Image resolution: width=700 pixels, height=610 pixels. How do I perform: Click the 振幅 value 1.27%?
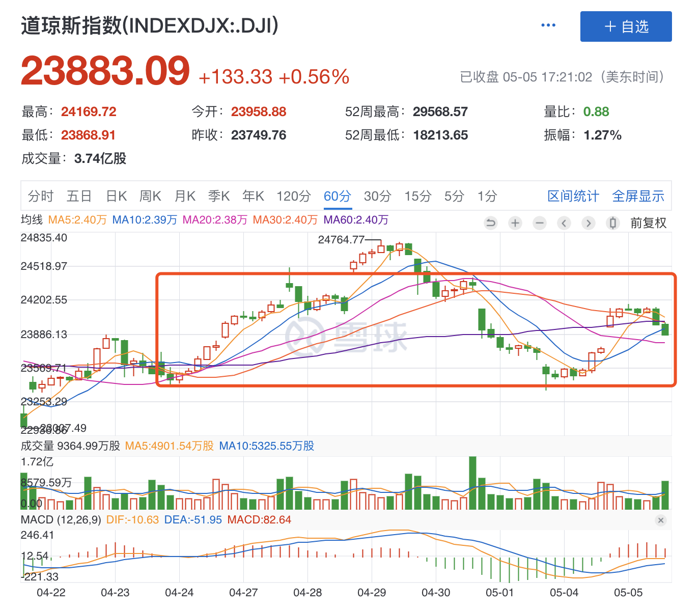(602, 135)
